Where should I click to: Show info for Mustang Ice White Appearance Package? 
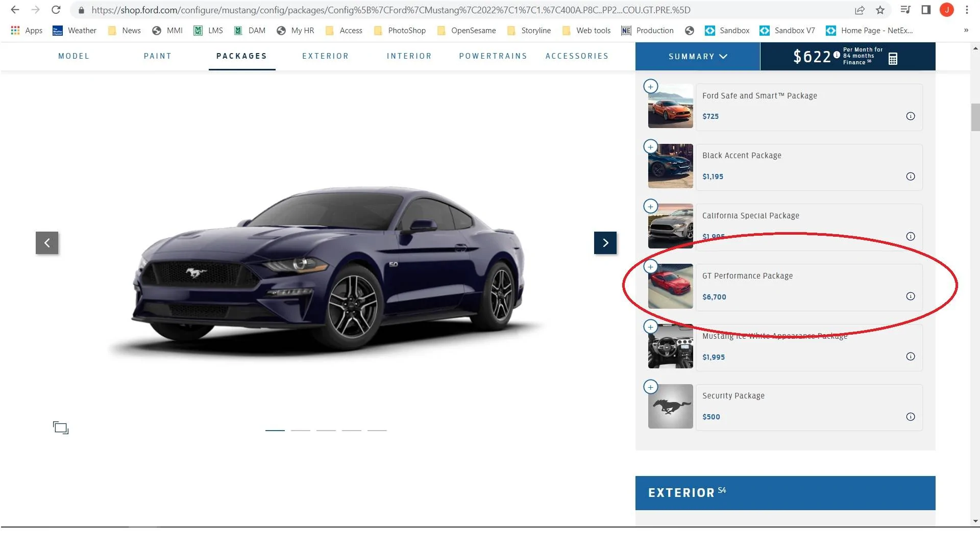[910, 357]
